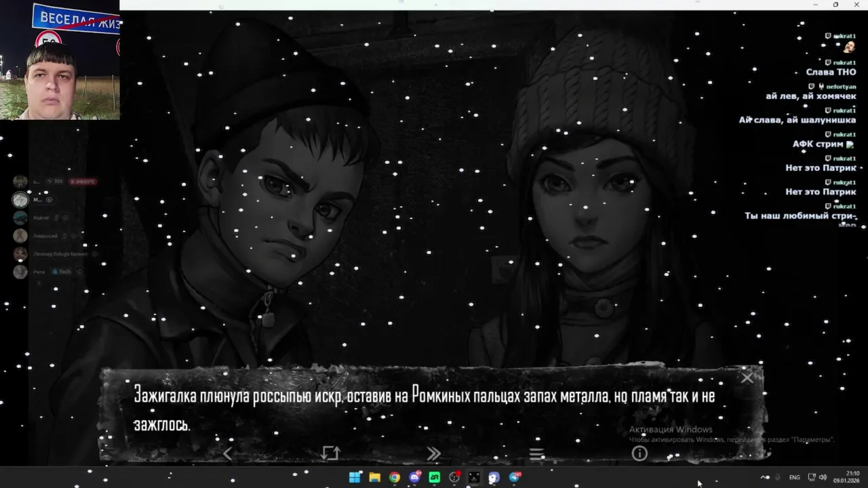Open the game menu hamburger icon
The height and width of the screenshot is (488, 868).
(x=536, y=454)
